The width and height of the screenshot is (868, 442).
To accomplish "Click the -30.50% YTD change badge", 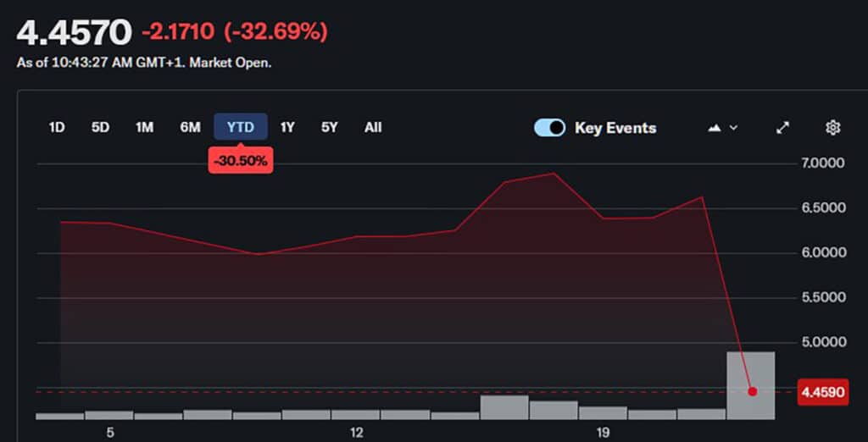I will (x=241, y=161).
